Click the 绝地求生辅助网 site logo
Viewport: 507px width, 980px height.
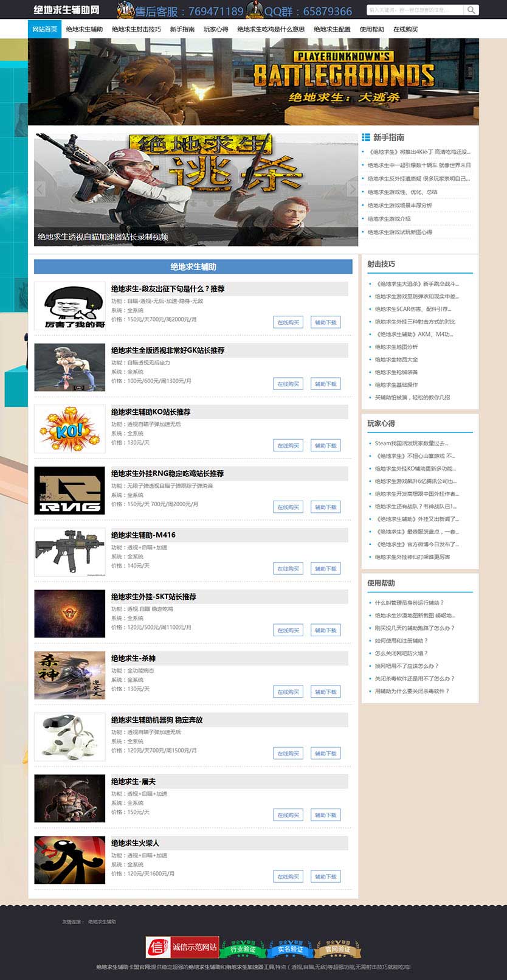[66, 10]
